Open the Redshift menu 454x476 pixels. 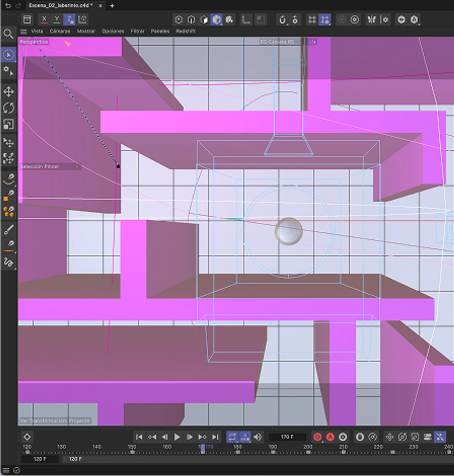point(186,31)
